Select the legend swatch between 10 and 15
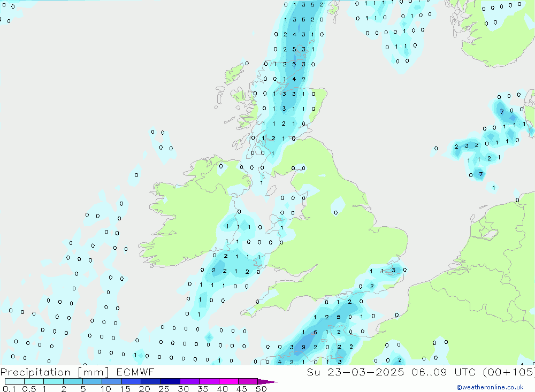 click(x=112, y=381)
